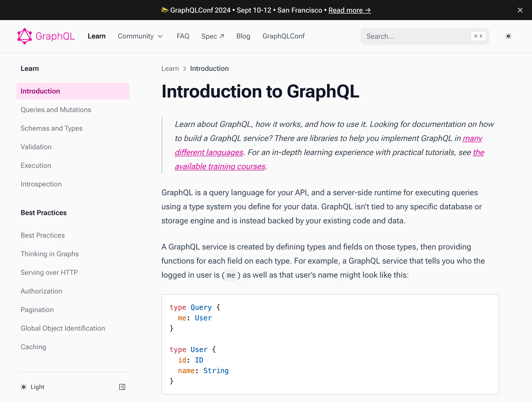The image size is (532, 402).
Task: Click the sun icon next to Light
Action: (23, 387)
